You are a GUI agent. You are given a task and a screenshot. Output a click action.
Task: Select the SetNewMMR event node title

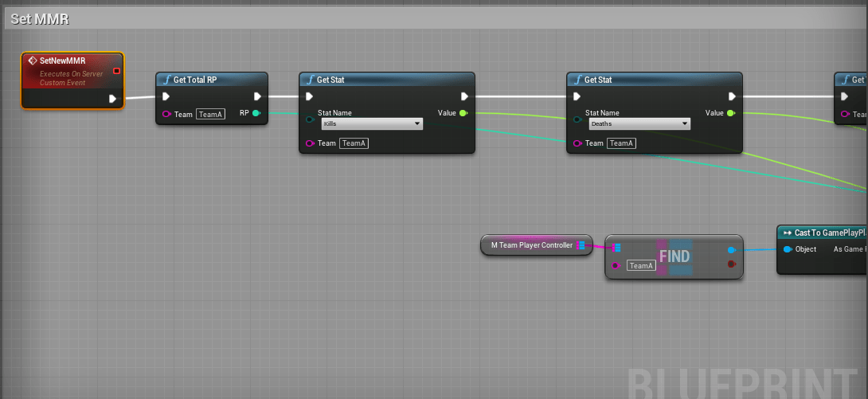(62, 61)
